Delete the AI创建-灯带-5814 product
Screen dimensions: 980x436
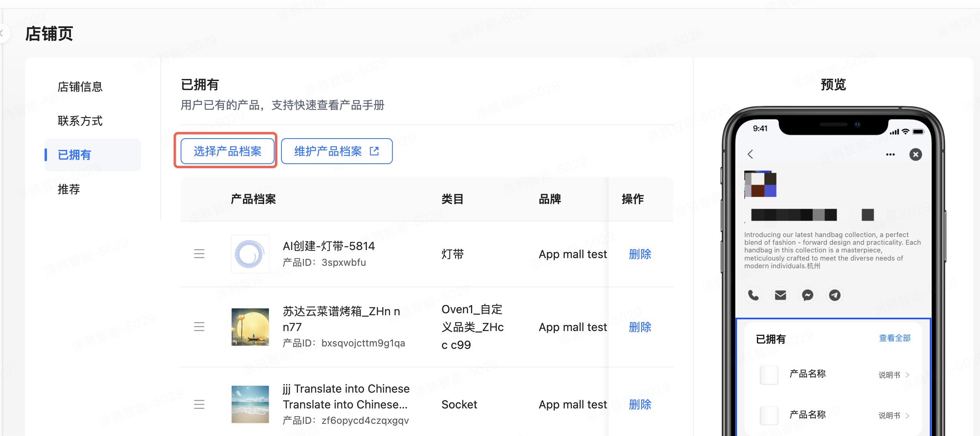(640, 254)
